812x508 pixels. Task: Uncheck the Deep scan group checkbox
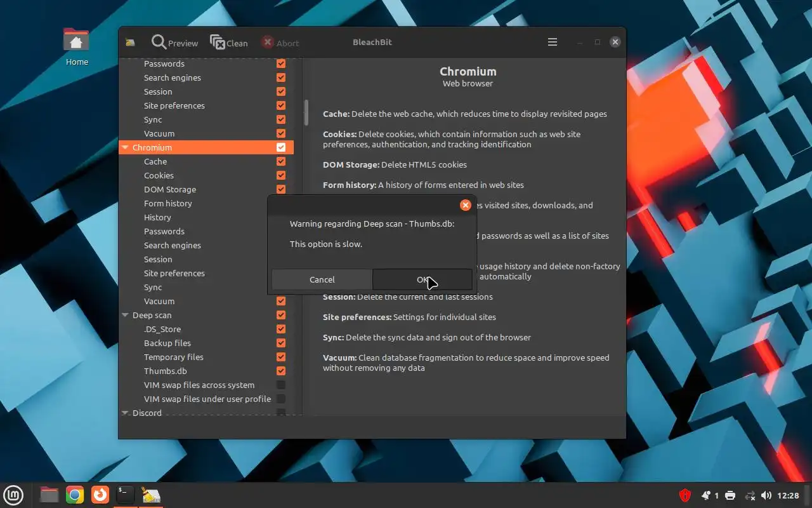(281, 315)
